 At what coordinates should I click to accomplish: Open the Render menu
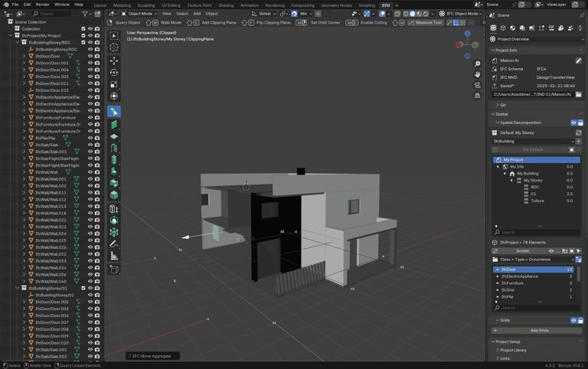pyautogui.click(x=42, y=5)
